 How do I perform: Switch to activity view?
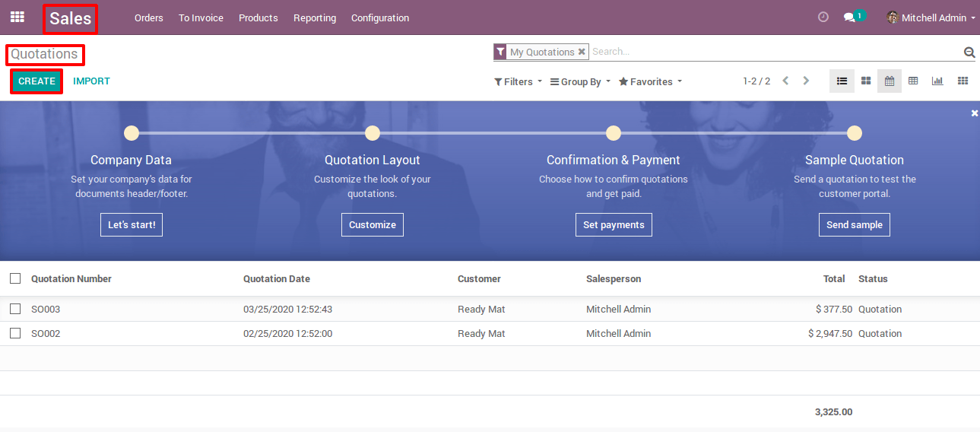tap(963, 81)
